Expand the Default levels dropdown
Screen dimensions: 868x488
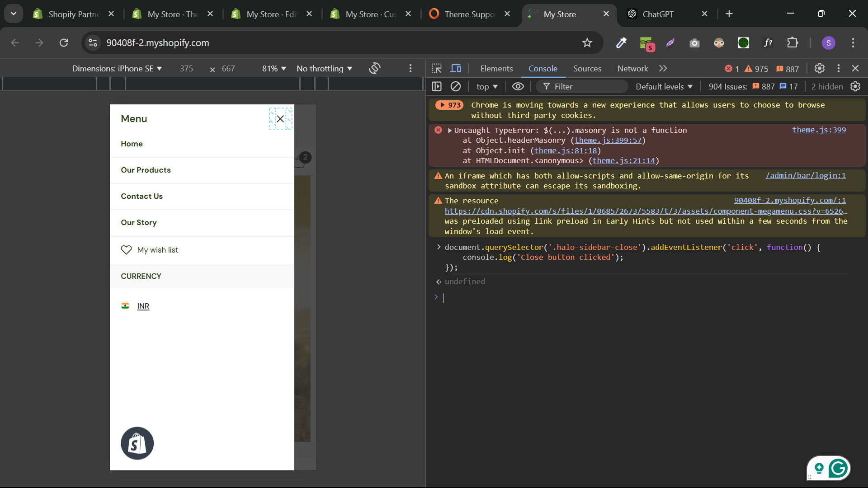tap(664, 86)
